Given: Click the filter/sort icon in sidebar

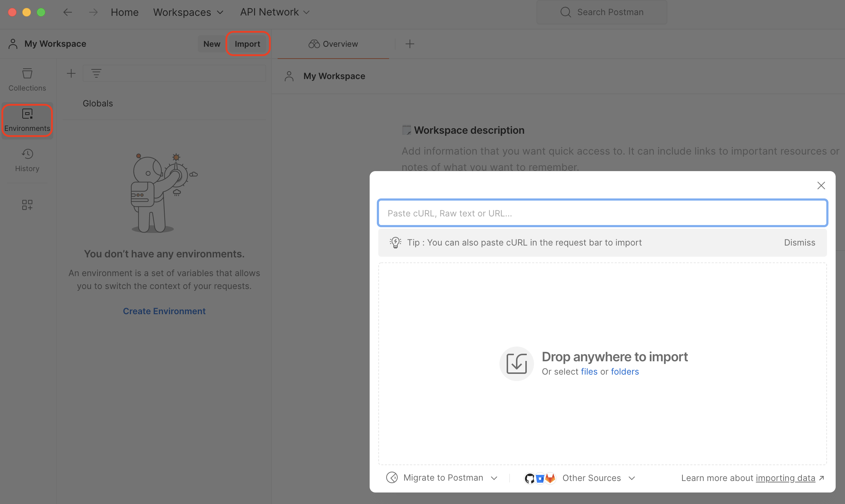Looking at the screenshot, I should [x=96, y=73].
